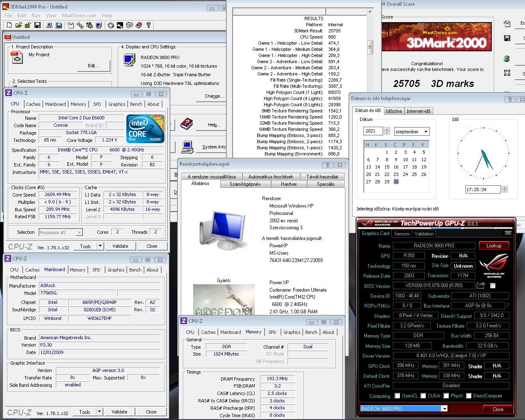Open the Speciális tab in Rendszertulajdonságok
Image resolution: width=525 pixels, height=420 pixels.
coord(326,184)
